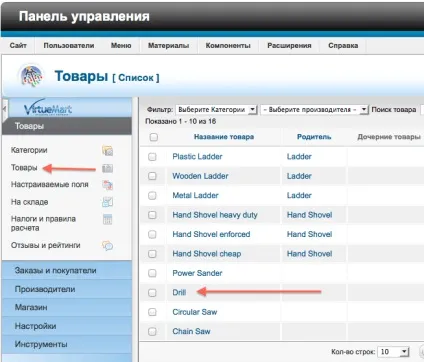The height and width of the screenshot is (362, 424).
Task: Open the Налоги и правила расчета link
Action: 43,223
